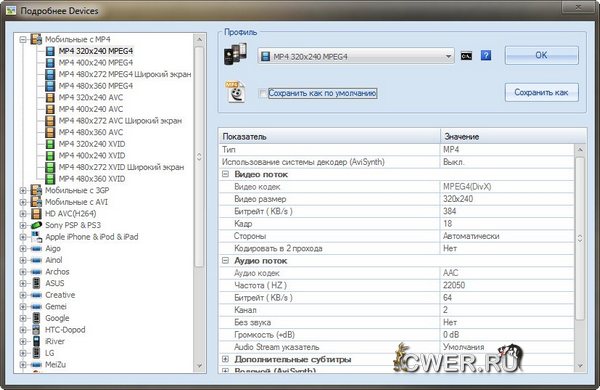Screen dimensions: 600x390
Task: Expand the Мобильные с AVI node
Action: [23, 202]
